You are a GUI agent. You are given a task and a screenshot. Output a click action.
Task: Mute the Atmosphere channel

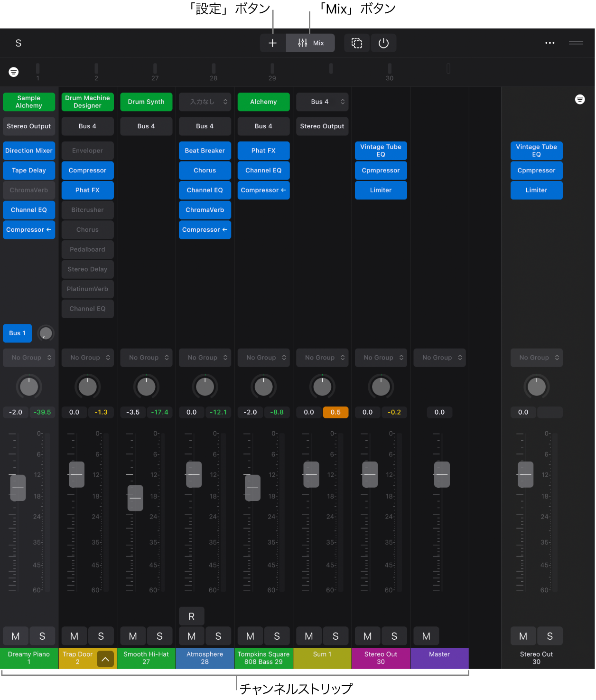click(x=192, y=636)
